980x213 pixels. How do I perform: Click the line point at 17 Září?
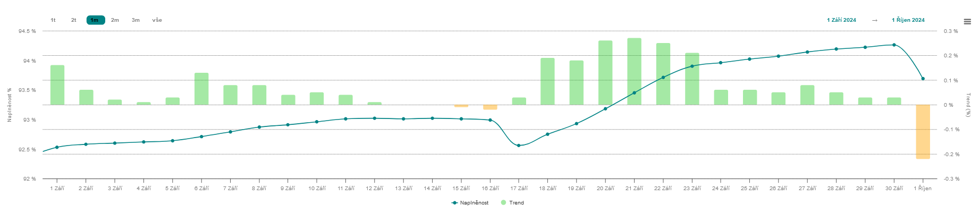(x=519, y=146)
